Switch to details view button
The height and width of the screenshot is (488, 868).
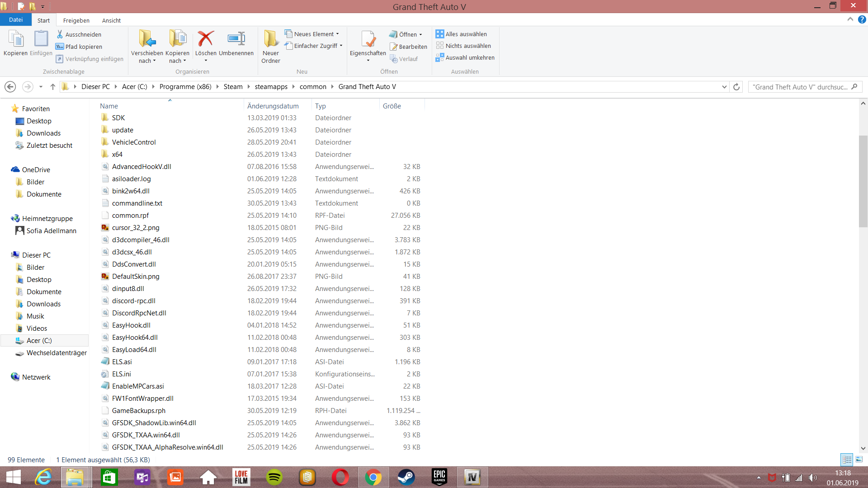click(x=847, y=460)
